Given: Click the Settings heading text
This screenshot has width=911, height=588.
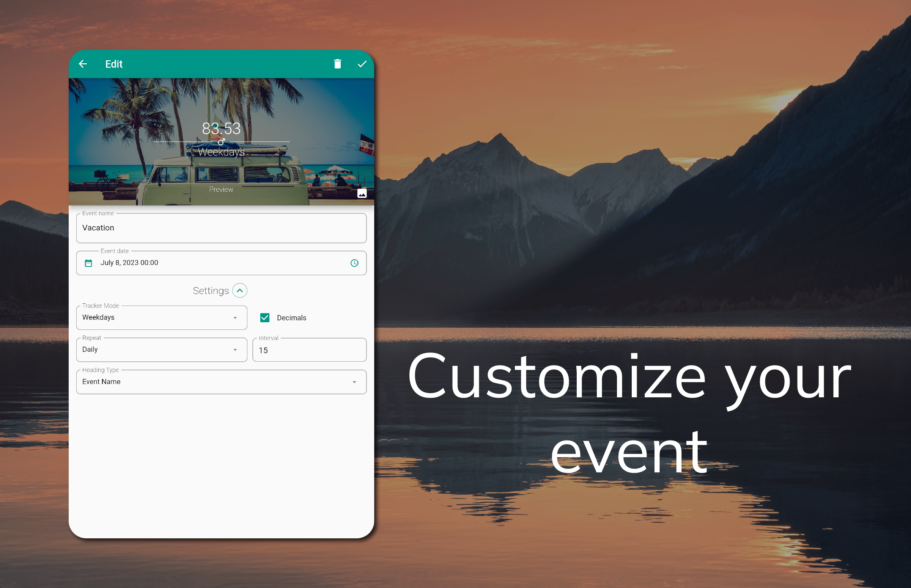Looking at the screenshot, I should pos(211,290).
